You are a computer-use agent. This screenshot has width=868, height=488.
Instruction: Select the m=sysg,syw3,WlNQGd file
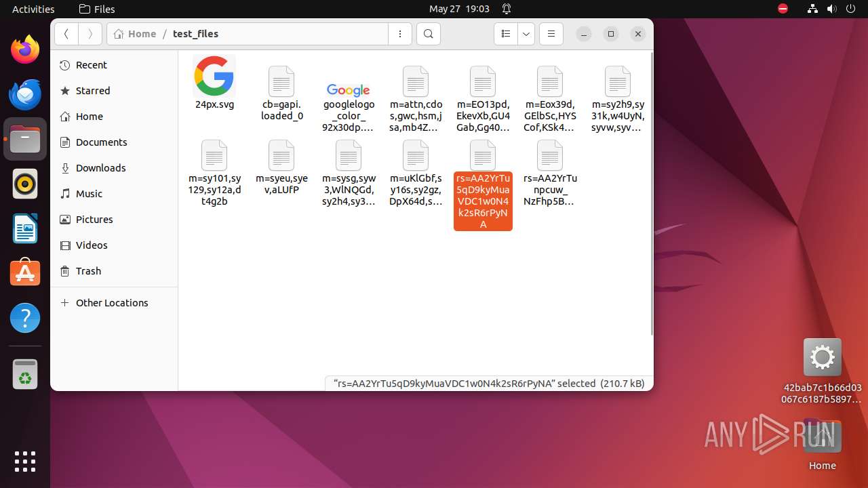click(349, 174)
